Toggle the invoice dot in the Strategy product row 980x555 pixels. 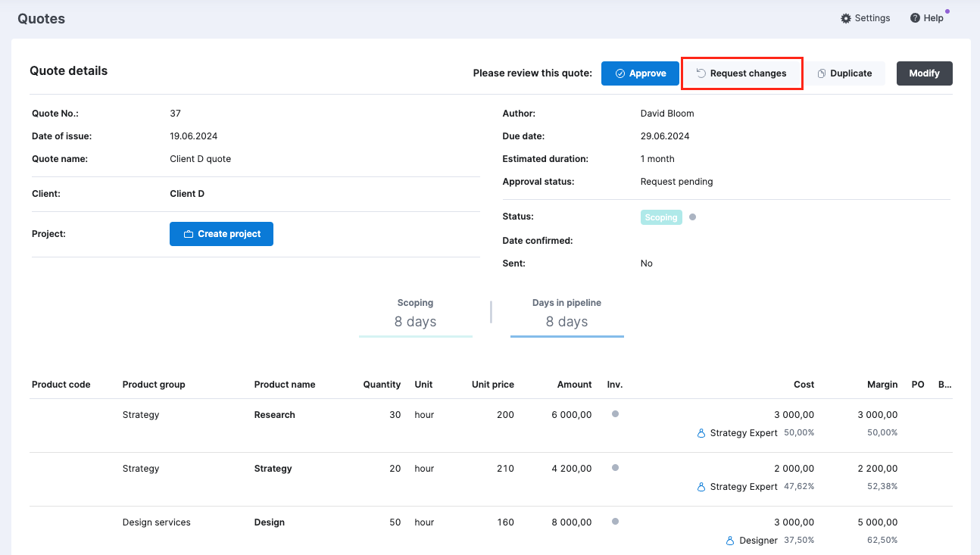615,468
